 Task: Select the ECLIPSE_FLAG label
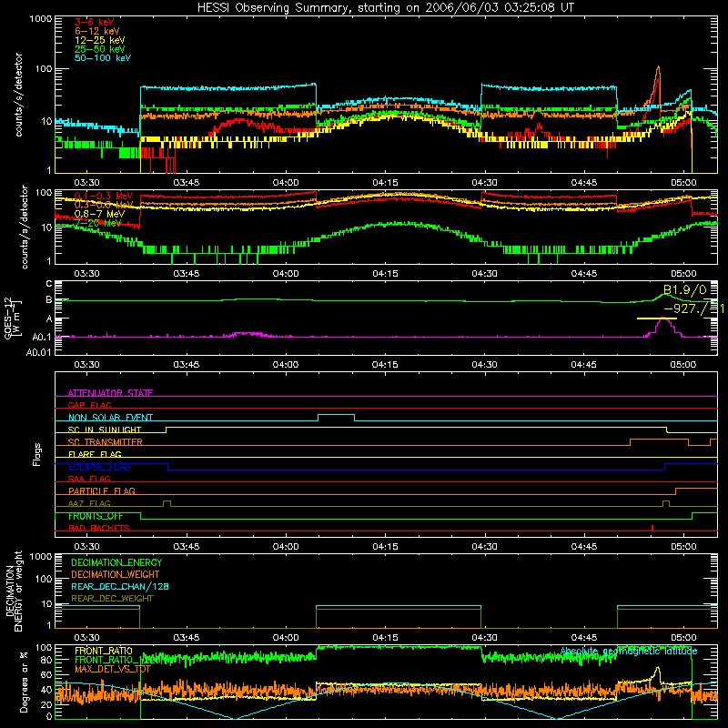point(99,467)
